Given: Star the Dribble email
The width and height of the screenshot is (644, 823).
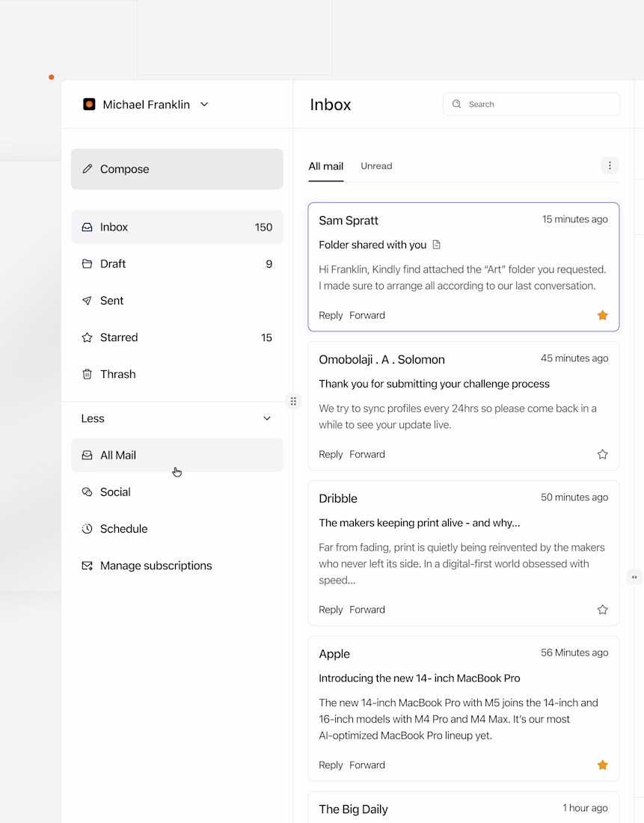Looking at the screenshot, I should tap(603, 610).
